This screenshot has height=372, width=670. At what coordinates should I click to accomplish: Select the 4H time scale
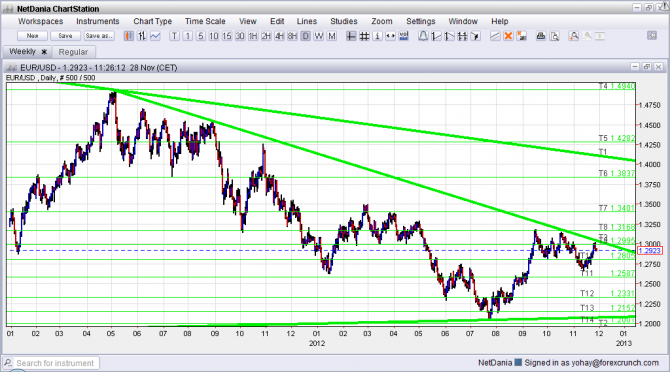coord(279,36)
